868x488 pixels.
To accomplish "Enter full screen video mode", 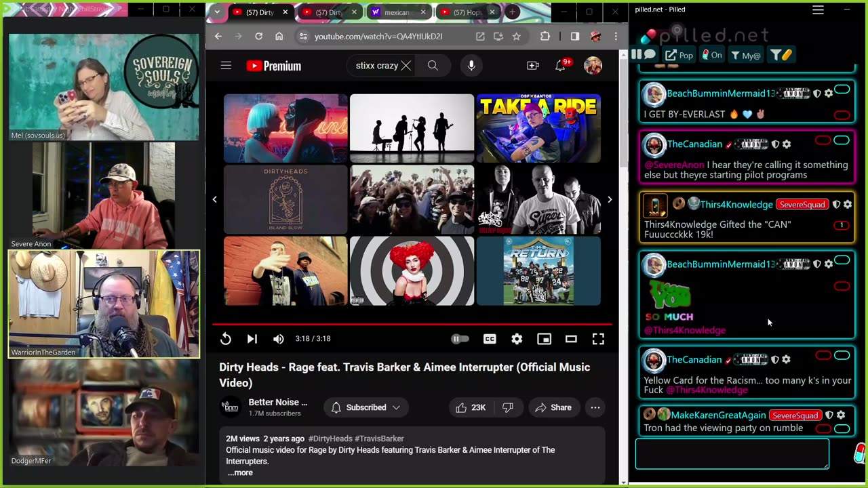I will click(x=598, y=339).
